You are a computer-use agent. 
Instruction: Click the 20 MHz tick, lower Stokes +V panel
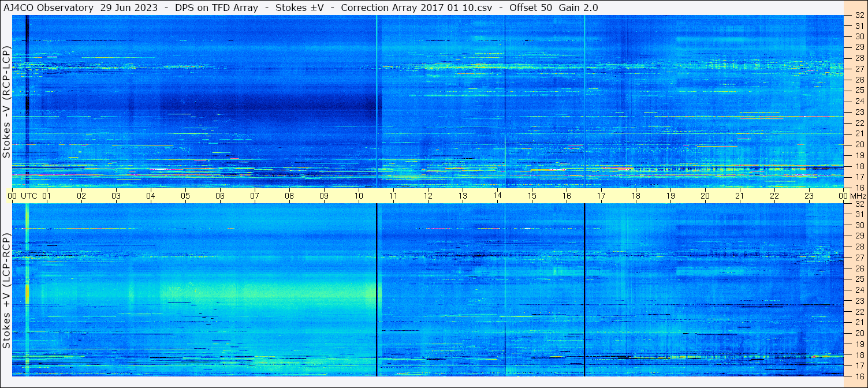859,333
